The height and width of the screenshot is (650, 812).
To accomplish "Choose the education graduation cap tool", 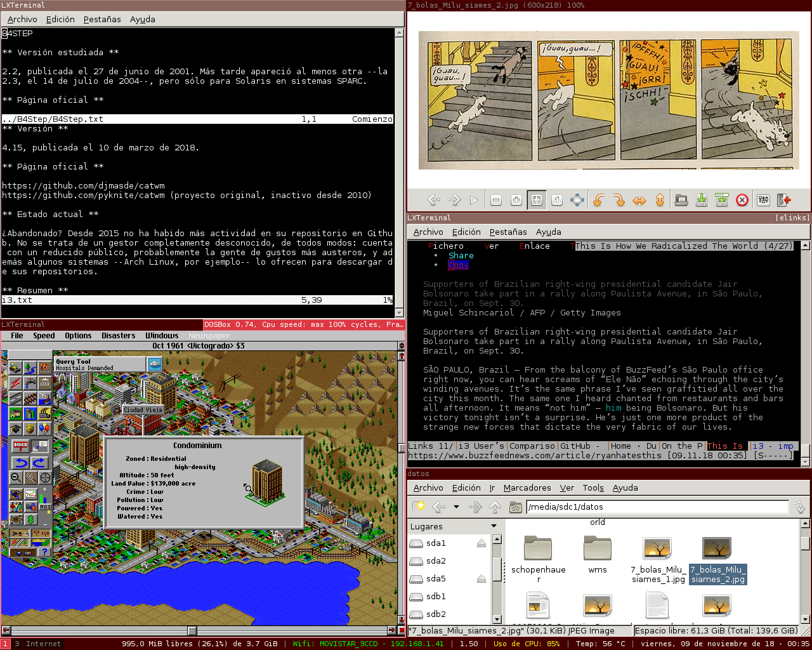I will coord(15,429).
